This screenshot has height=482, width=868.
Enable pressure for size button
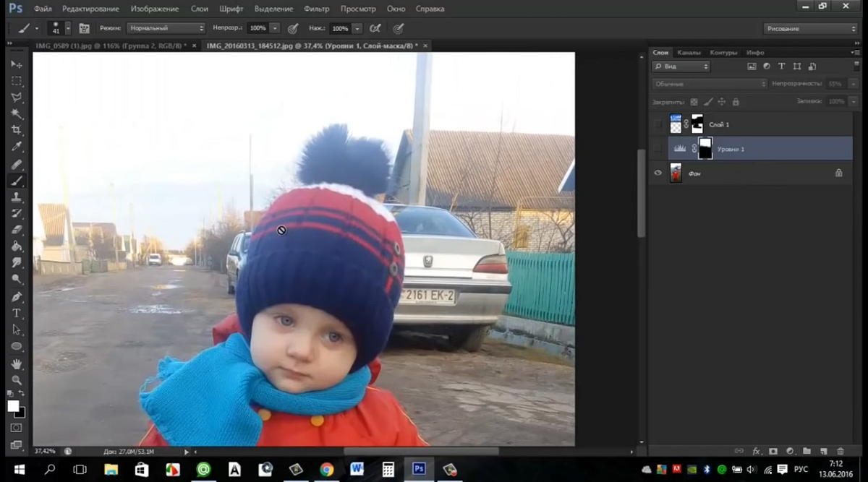point(398,28)
